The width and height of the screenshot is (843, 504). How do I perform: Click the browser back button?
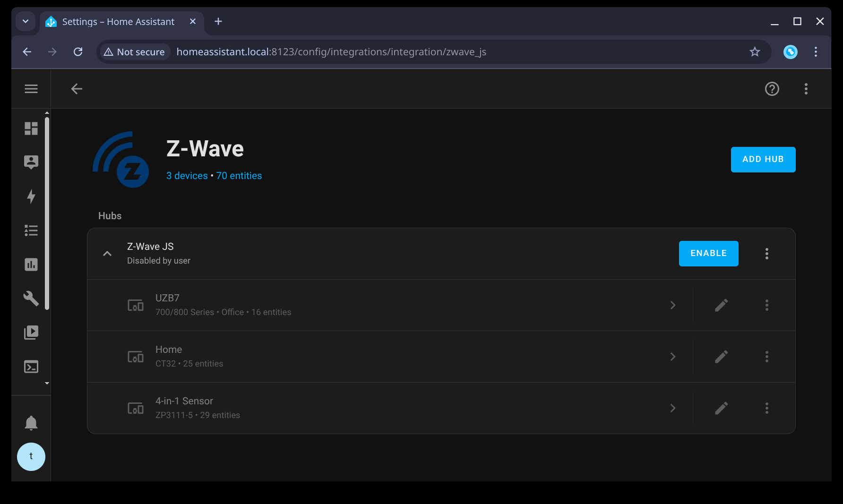point(27,51)
